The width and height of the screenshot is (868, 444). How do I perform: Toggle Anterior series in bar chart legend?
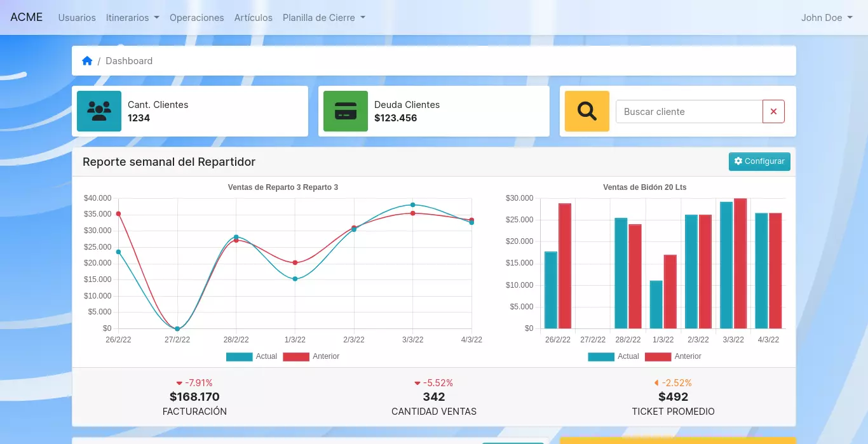673,356
